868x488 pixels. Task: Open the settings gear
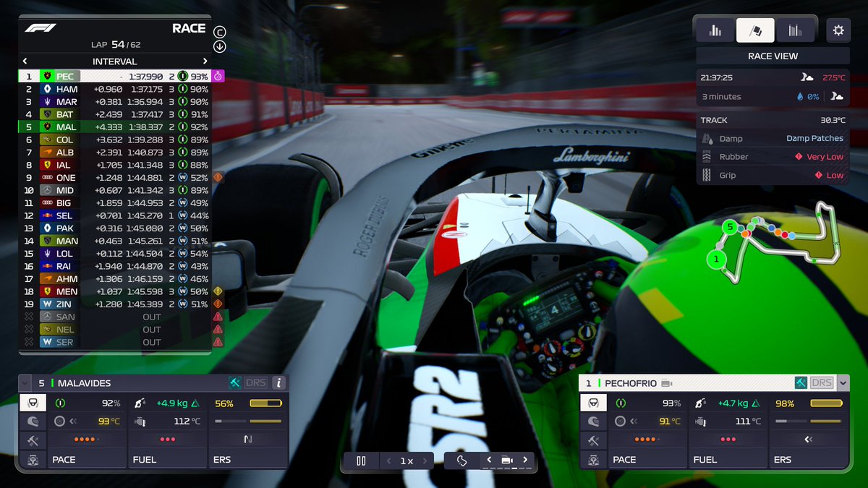(x=838, y=30)
